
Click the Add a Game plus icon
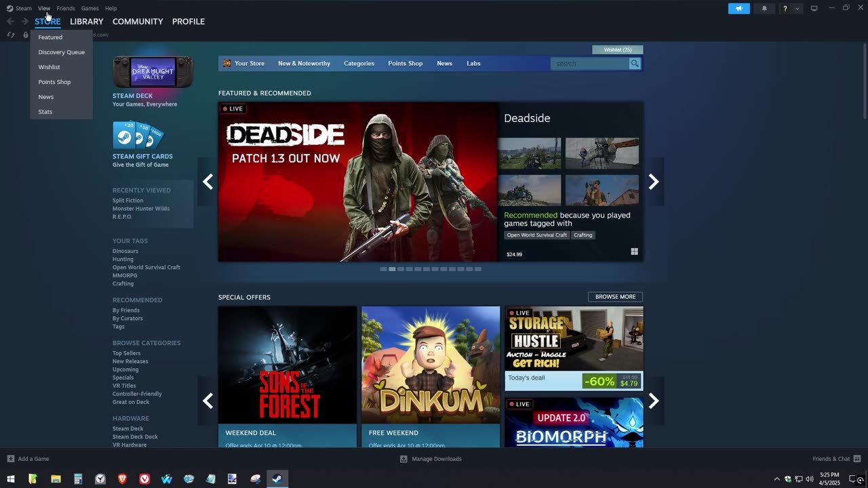click(x=10, y=459)
